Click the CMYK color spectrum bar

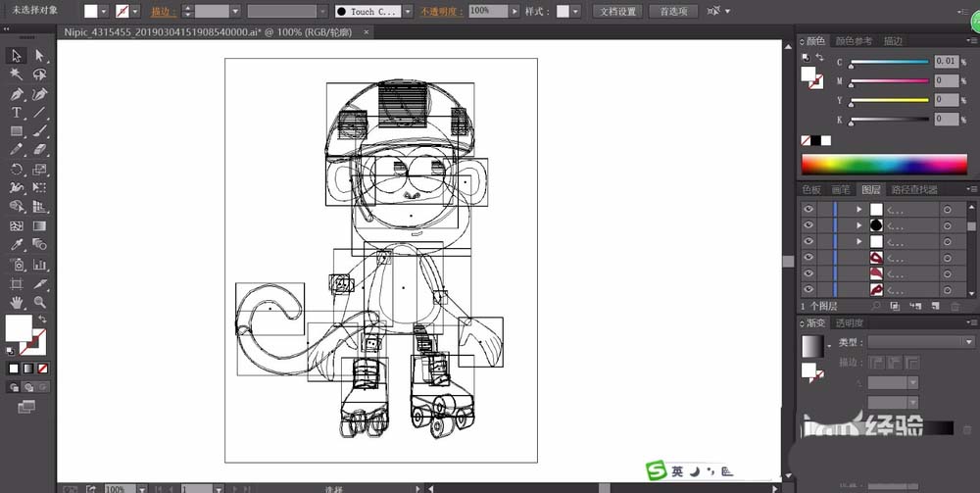tap(884, 165)
